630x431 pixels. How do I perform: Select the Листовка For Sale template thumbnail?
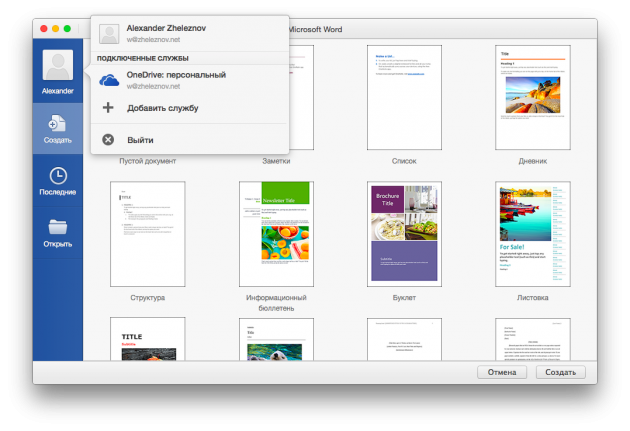[x=533, y=234]
